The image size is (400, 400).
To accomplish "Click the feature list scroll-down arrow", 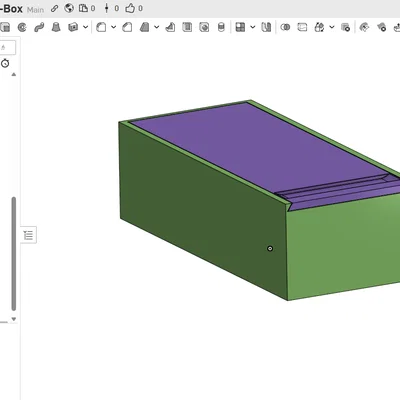I will click(x=14, y=319).
